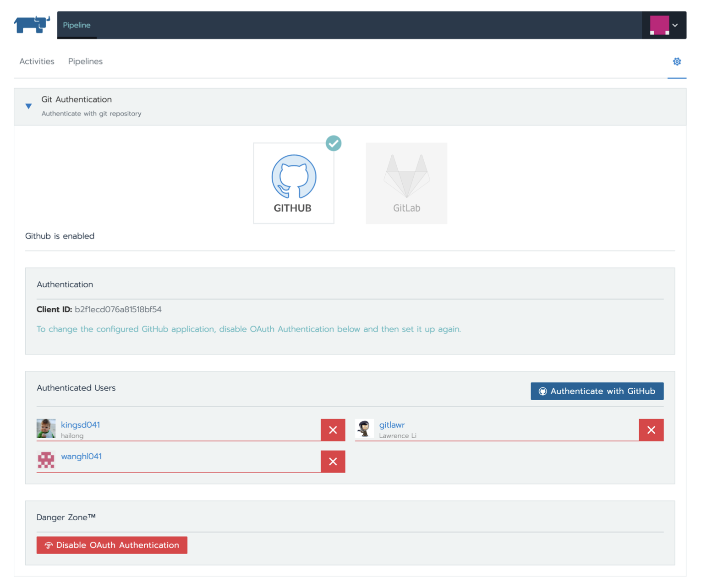
Task: Click the pink user avatar image
Action: click(660, 25)
